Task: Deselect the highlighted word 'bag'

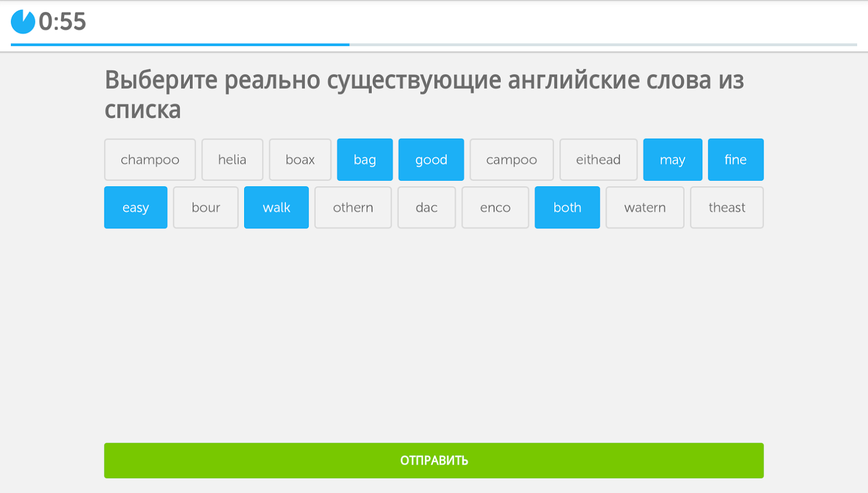Action: [365, 159]
